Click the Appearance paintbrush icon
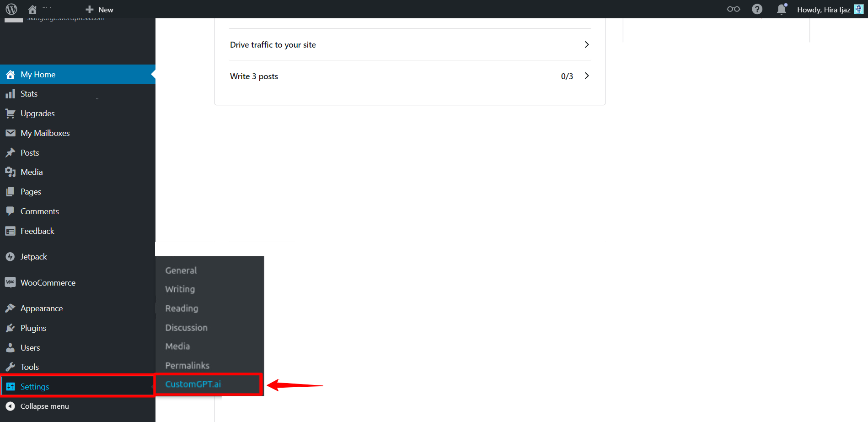 click(x=10, y=308)
